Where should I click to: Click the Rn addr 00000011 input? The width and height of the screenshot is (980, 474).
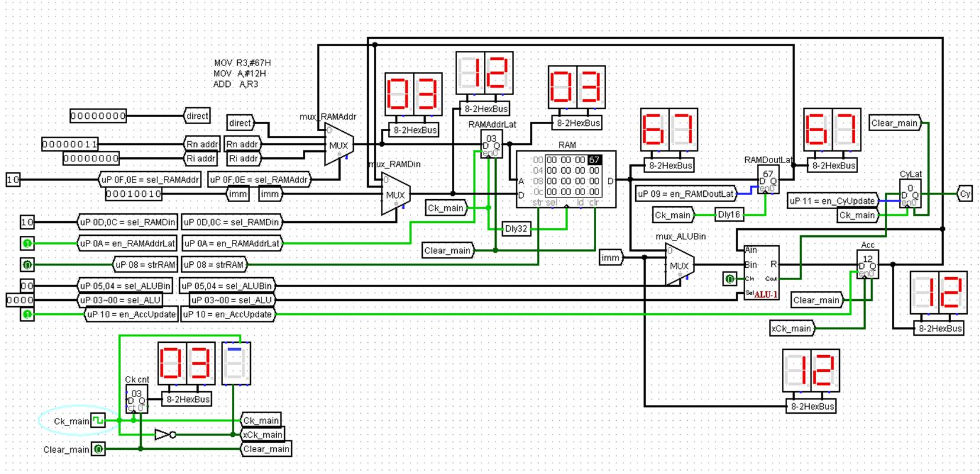coord(70,144)
